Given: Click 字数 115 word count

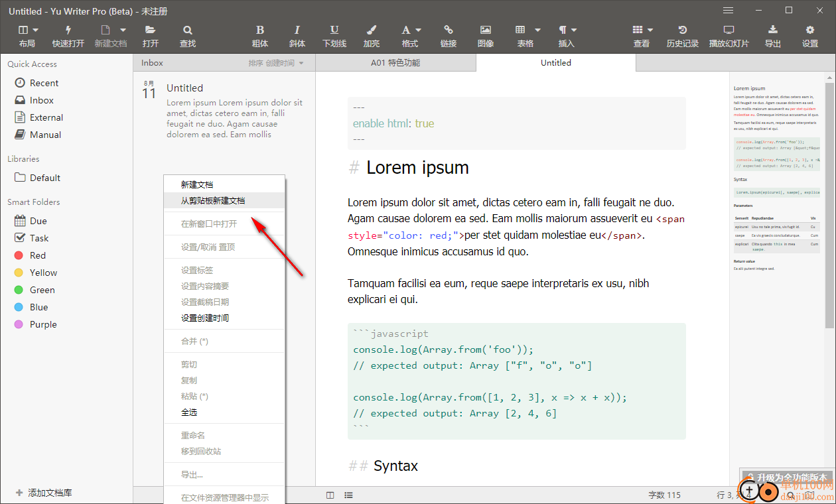Looking at the screenshot, I should 664,495.
